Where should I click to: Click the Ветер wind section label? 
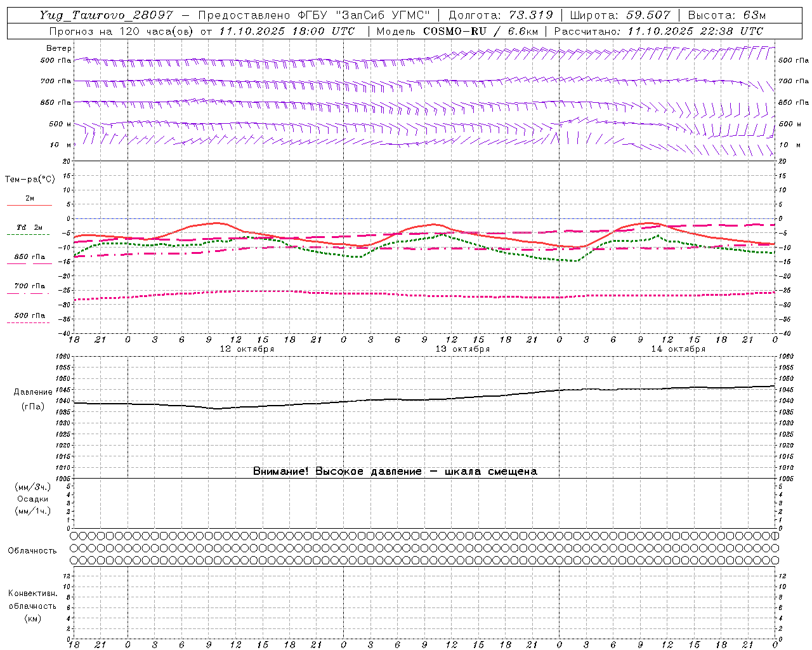pos(59,48)
